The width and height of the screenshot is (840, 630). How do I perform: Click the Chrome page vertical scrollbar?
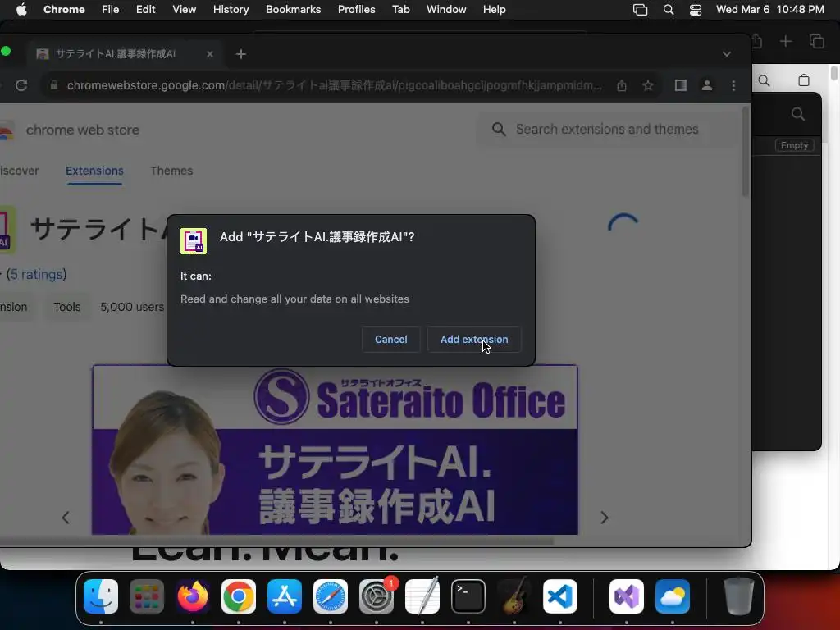(745, 152)
